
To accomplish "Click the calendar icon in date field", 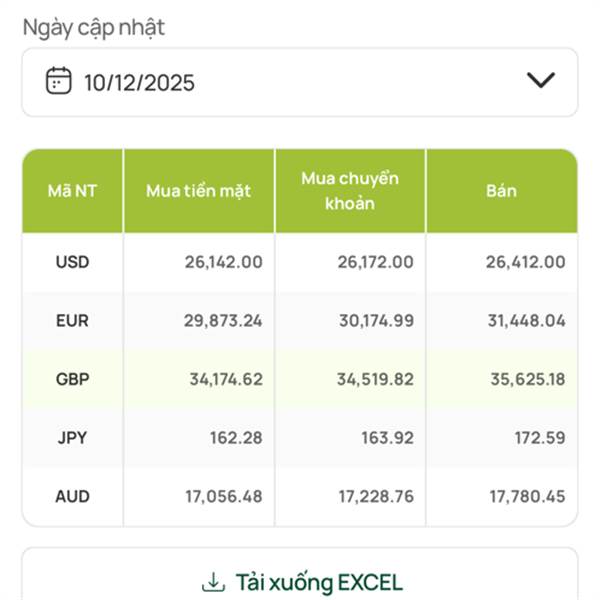I will click(x=59, y=81).
